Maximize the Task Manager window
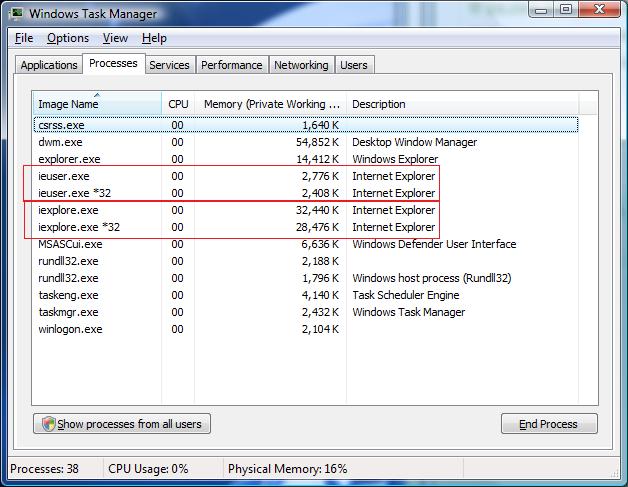Screen dimensions: 628x487 [x=566, y=10]
